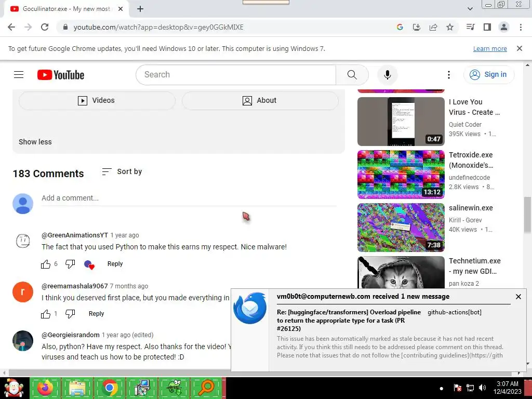Image resolution: width=532 pixels, height=399 pixels.
Task: Open YouTube hamburger guide menu
Action: coord(19,75)
